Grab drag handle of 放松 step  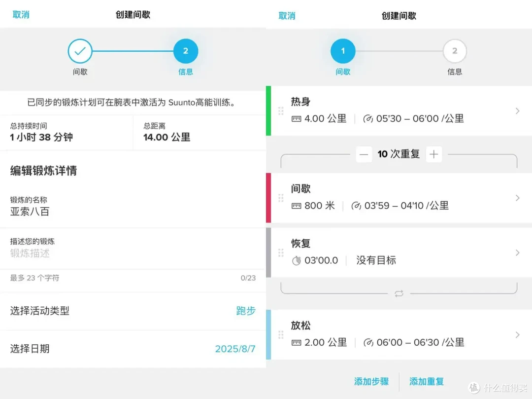click(281, 335)
